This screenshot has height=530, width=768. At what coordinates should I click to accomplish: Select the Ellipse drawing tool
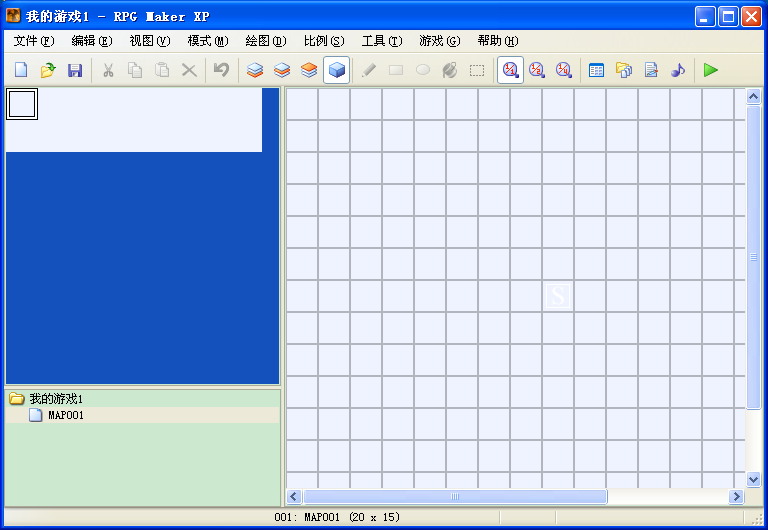click(423, 70)
